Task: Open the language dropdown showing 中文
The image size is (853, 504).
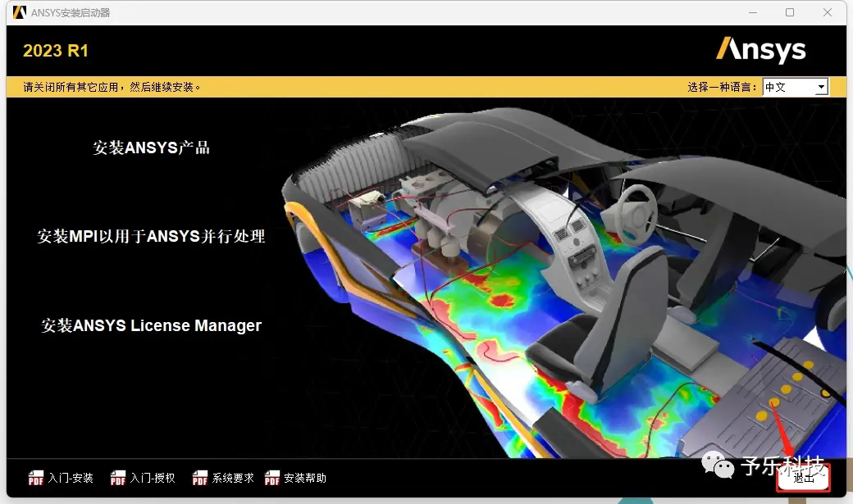Action: click(796, 87)
